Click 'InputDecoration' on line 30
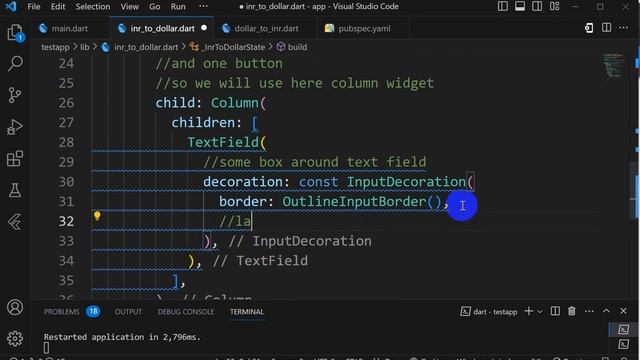This screenshot has height=360, width=640. pyautogui.click(x=406, y=182)
